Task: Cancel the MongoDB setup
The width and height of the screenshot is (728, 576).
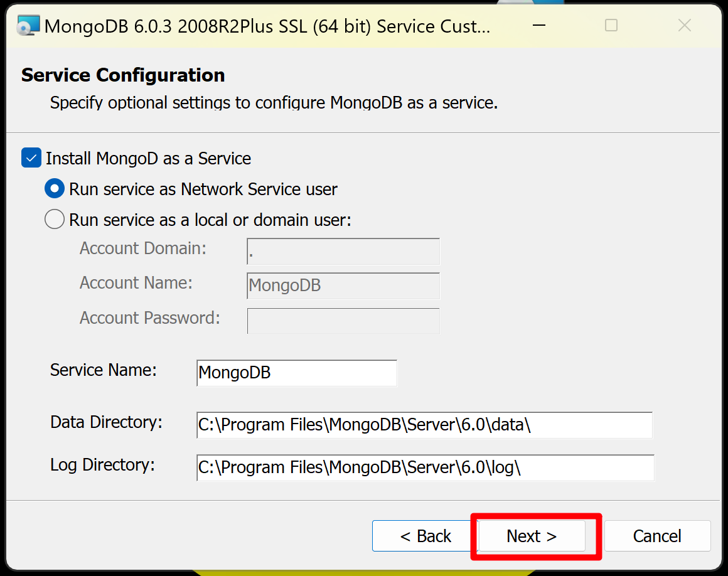Action: 657,536
